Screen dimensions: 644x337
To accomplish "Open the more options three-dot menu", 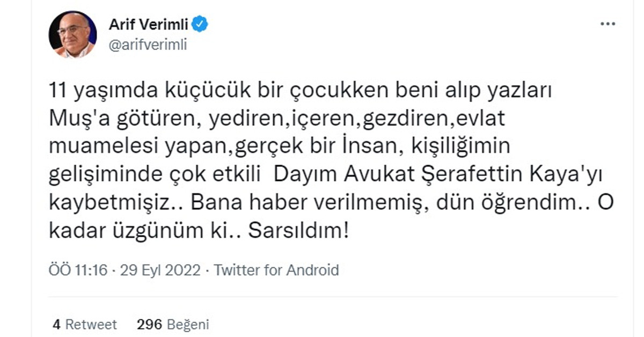I will pos(607,25).
